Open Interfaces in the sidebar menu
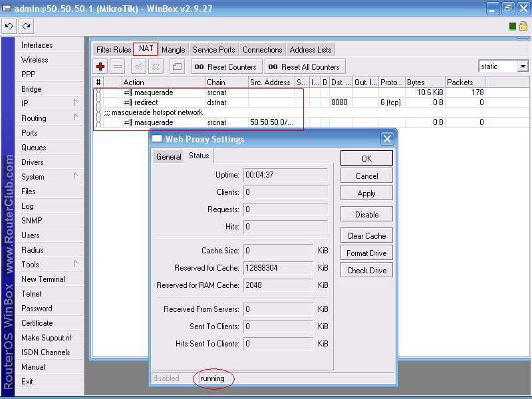 click(49, 45)
